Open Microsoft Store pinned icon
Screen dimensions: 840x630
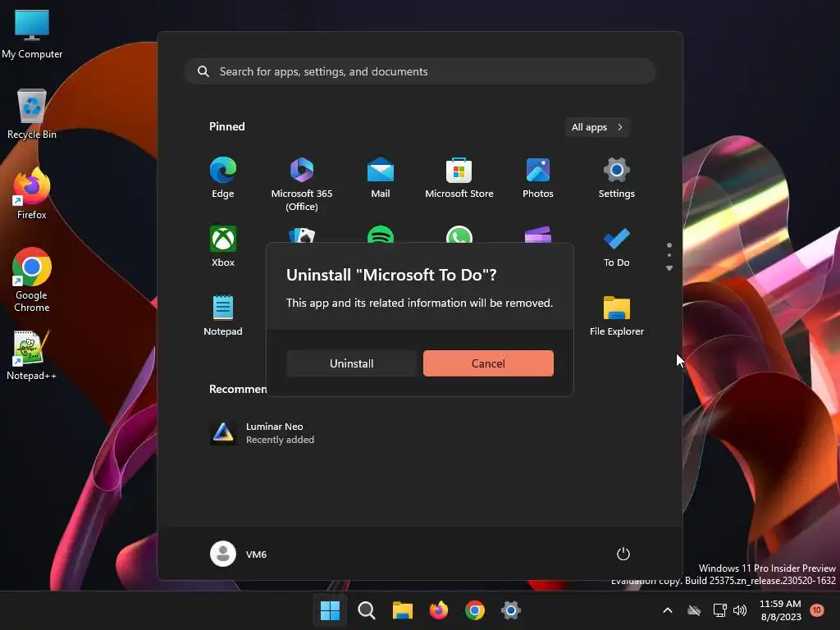[459, 178]
